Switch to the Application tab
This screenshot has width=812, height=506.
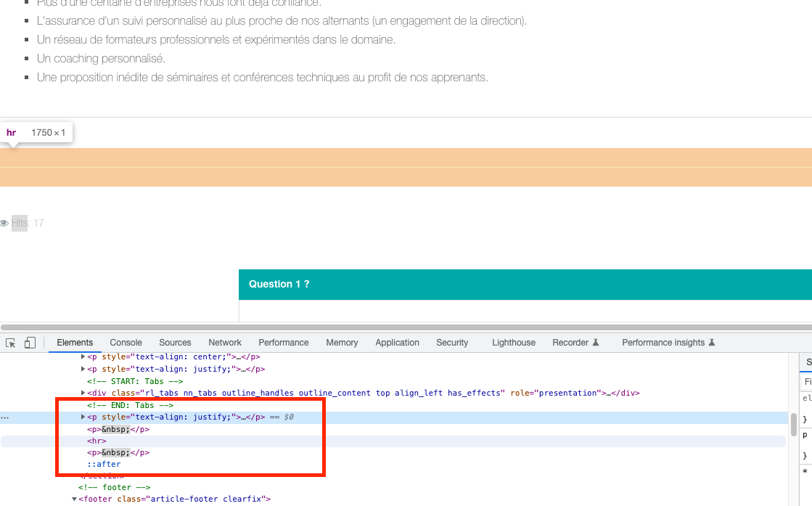click(397, 343)
